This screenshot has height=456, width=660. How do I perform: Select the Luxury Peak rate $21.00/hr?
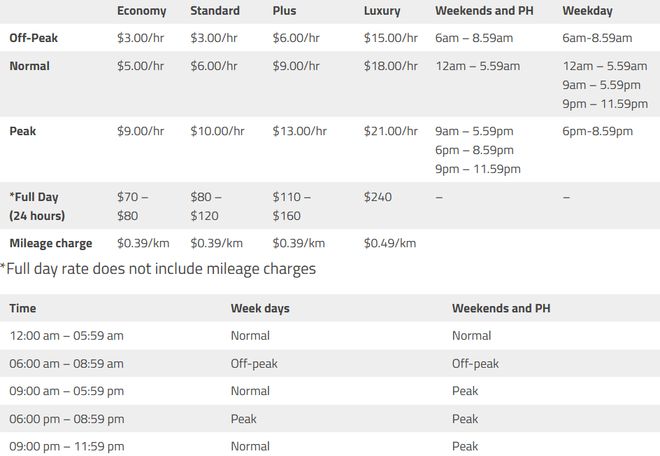[x=391, y=131]
